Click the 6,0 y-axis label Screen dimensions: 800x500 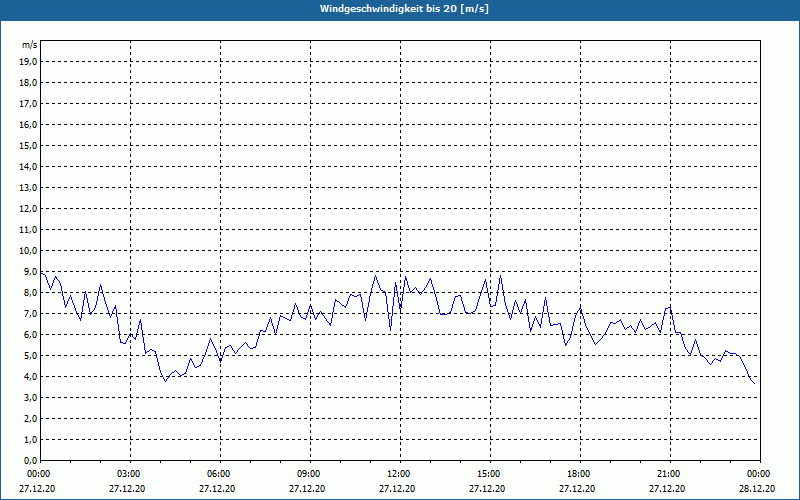31,335
